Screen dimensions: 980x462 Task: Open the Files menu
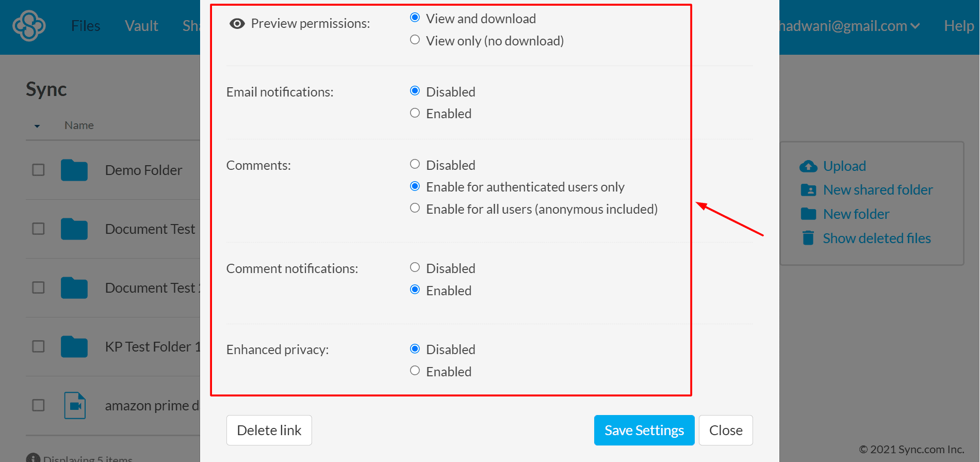(86, 26)
